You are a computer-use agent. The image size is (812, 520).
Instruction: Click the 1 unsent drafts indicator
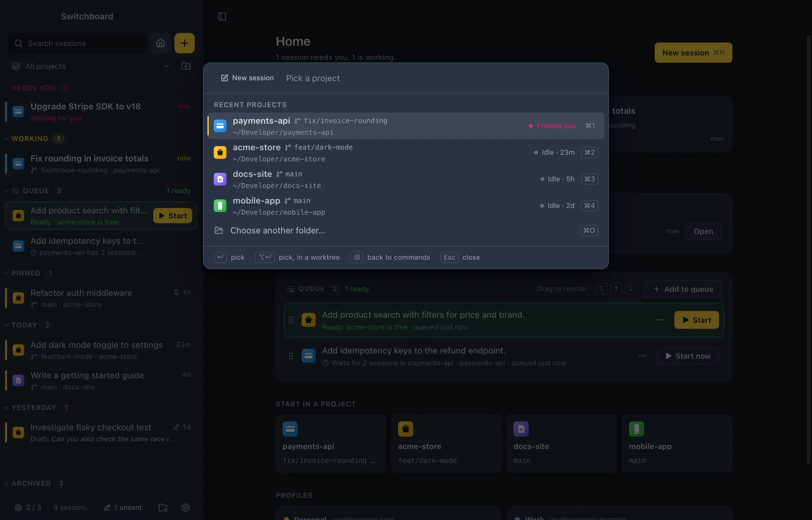click(x=123, y=507)
